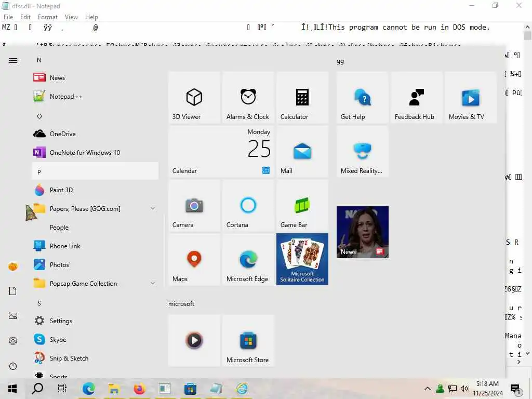Open Settings gear in the Start sidebar
Screen dimensions: 532x399
13,341
